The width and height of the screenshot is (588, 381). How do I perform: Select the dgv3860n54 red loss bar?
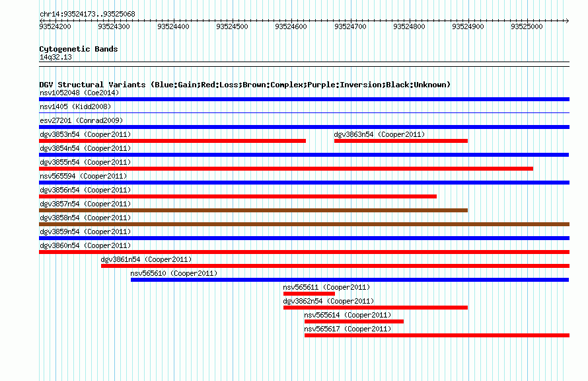(x=304, y=252)
